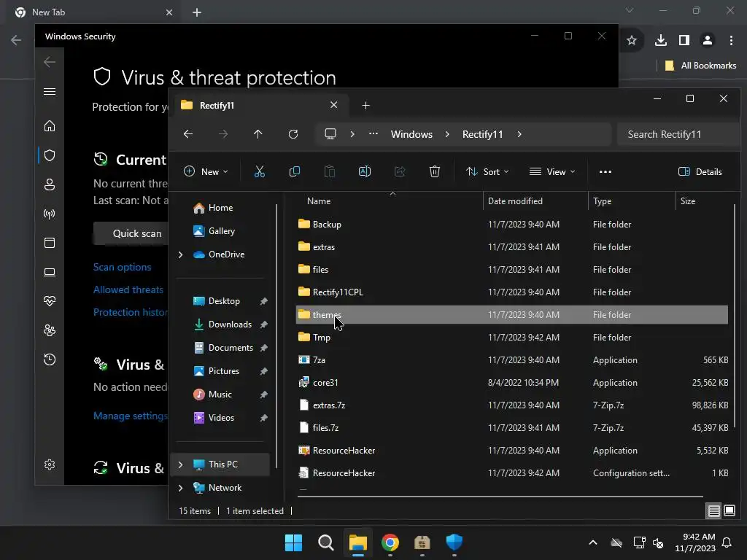Screen dimensions: 747x560
Task: Expand the Network tree node
Action: 181,488
